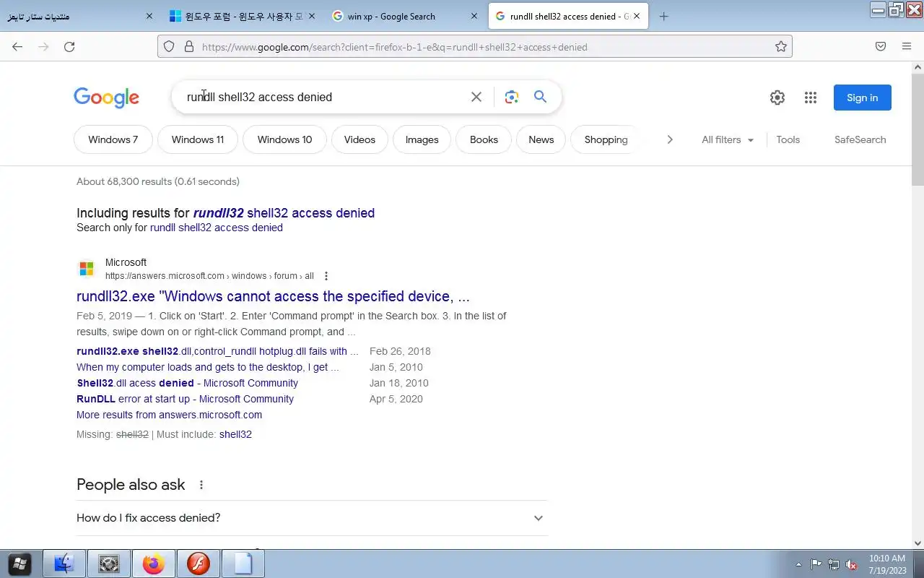This screenshot has height=578, width=924.
Task: Open Google quick settings gear
Action: [x=777, y=98]
